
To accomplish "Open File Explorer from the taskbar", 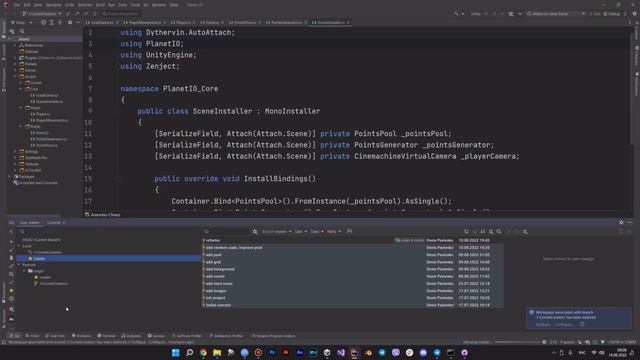I will click(217, 353).
